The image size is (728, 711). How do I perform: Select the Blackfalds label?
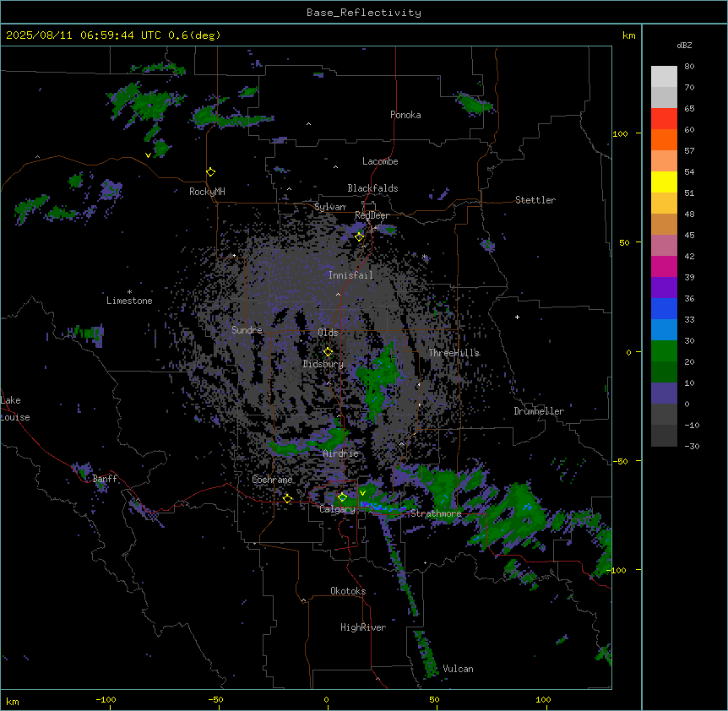(x=372, y=188)
